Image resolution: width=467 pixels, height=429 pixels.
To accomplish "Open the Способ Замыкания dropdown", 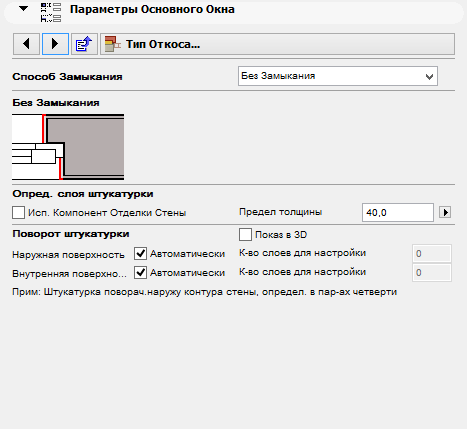I will (x=338, y=76).
